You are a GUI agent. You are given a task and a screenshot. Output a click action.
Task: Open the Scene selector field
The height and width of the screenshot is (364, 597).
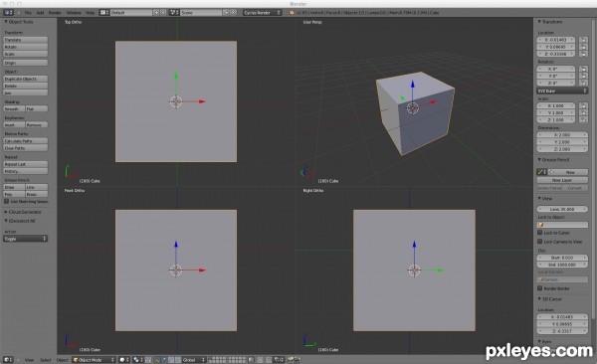click(201, 13)
